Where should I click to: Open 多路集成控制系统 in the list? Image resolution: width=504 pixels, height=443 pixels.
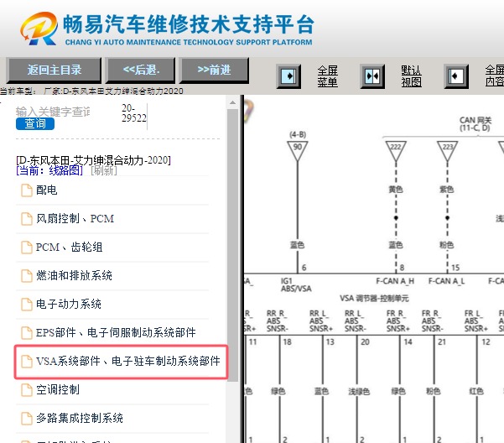click(80, 419)
